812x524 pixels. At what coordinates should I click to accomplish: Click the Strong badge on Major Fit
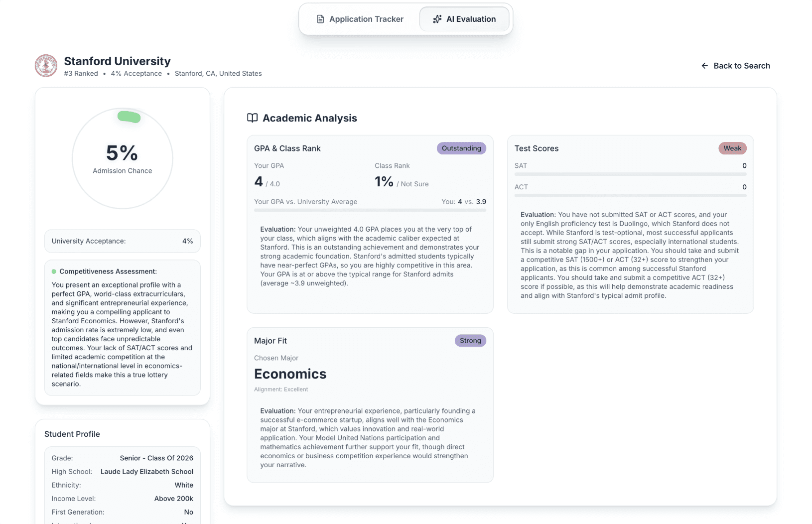click(x=470, y=341)
